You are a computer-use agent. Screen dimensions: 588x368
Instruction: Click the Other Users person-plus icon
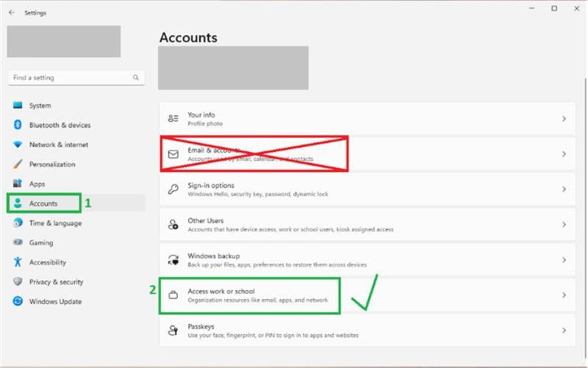pyautogui.click(x=173, y=225)
